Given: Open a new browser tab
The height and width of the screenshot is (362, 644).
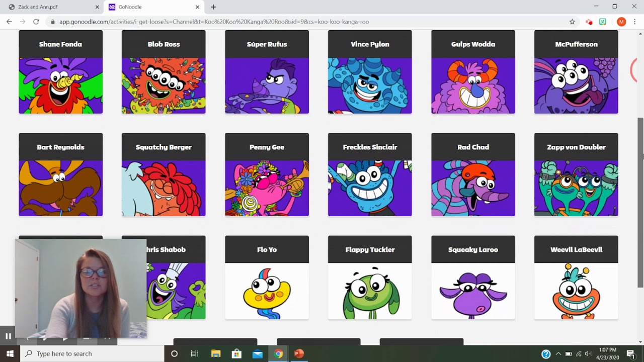Looking at the screenshot, I should [x=213, y=7].
